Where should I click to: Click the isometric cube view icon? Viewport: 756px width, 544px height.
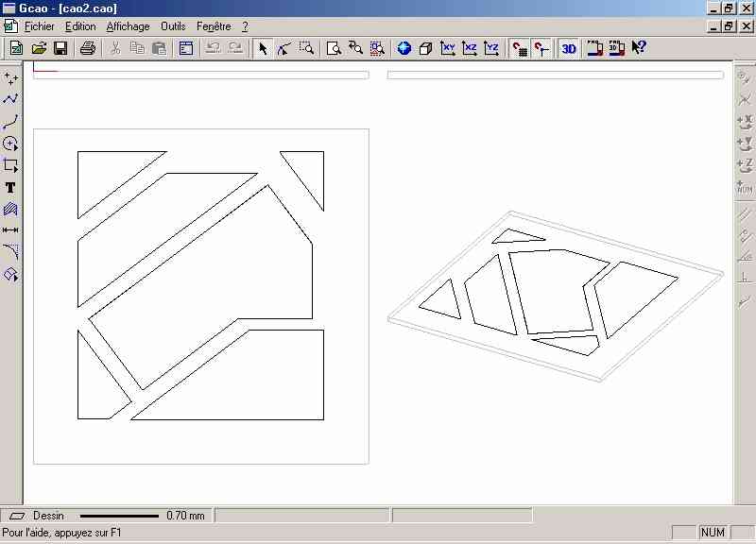(x=425, y=48)
